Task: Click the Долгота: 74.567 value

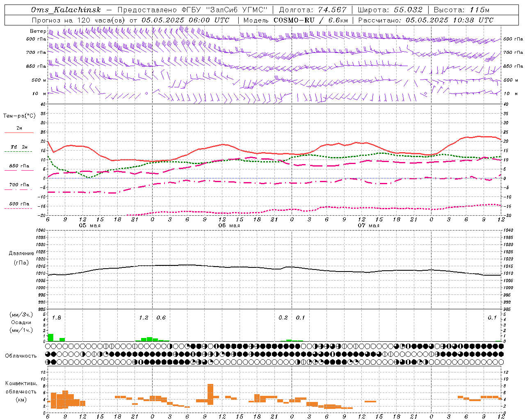Action: click(313, 10)
